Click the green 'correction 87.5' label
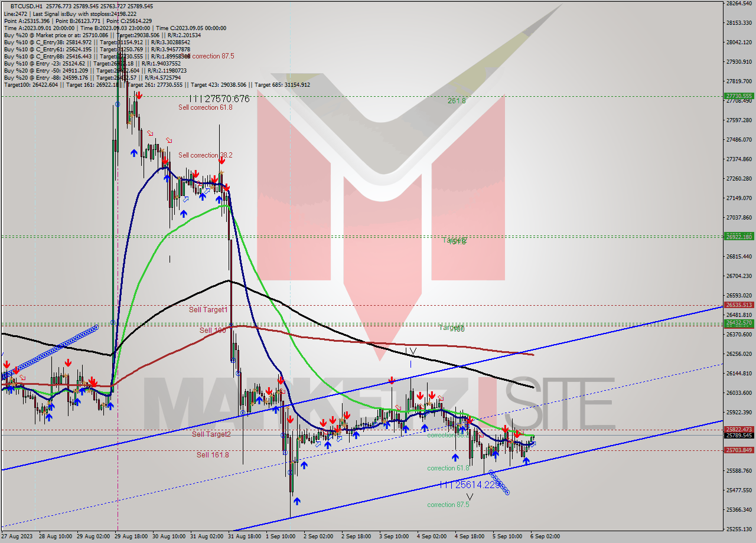The width and height of the screenshot is (756, 543). [449, 505]
